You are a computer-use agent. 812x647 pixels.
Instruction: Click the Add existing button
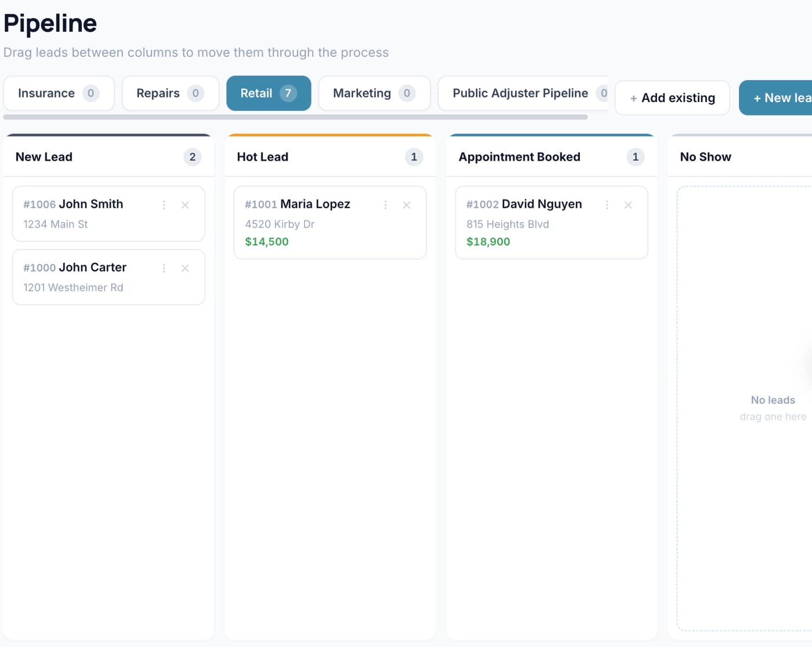point(672,98)
